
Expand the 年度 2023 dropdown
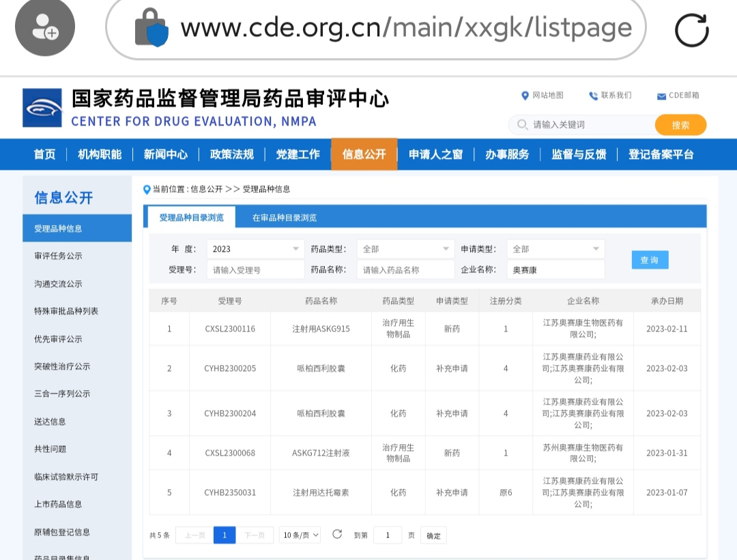tap(255, 249)
